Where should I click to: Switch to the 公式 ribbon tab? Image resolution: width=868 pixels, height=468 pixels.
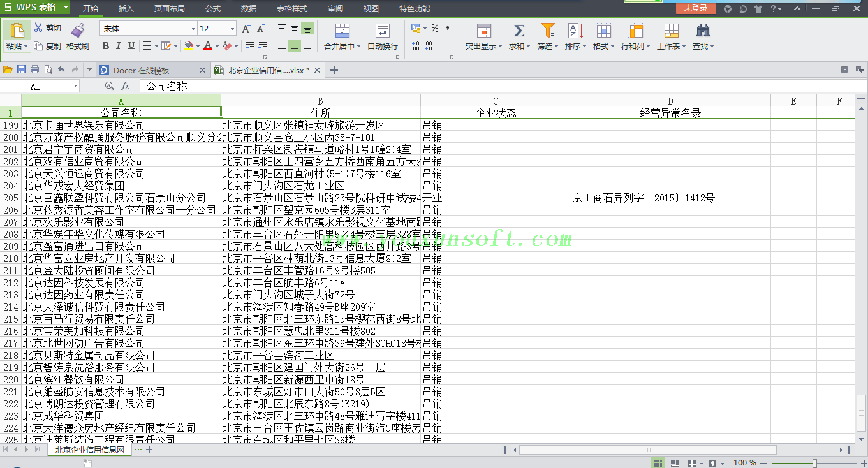213,8
